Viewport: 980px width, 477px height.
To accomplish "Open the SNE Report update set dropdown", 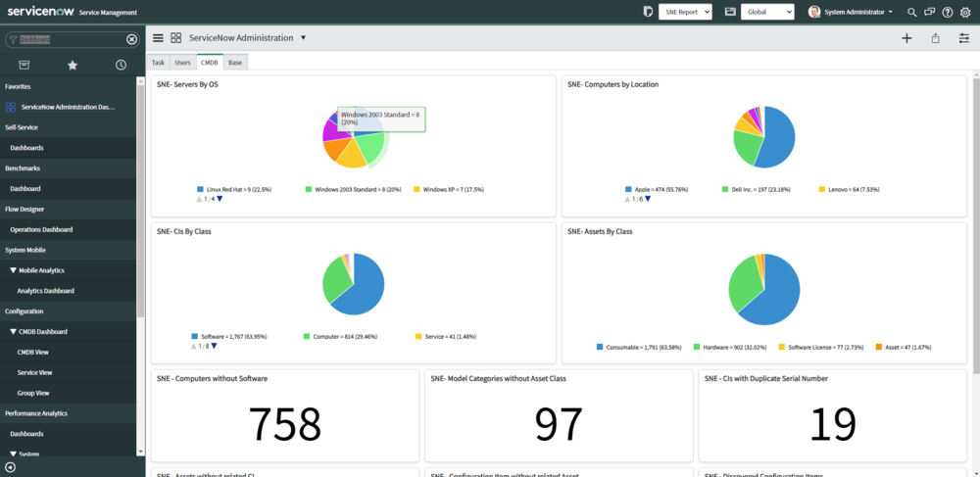I will 685,12.
